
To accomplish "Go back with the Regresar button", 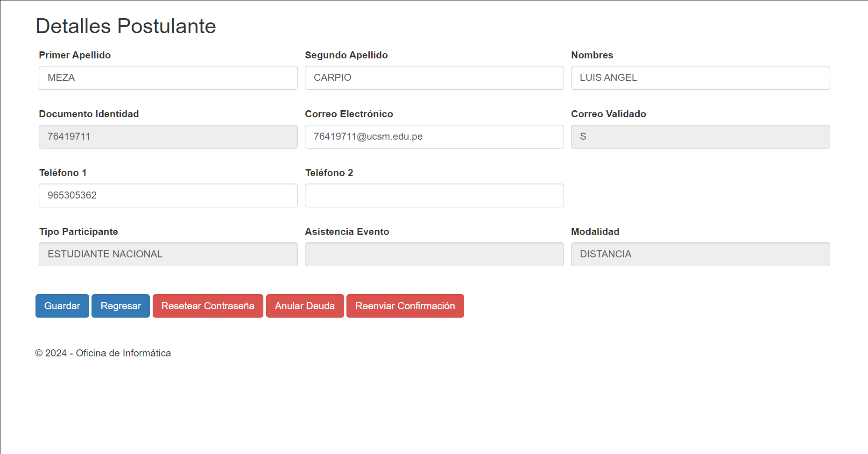I will pos(120,306).
